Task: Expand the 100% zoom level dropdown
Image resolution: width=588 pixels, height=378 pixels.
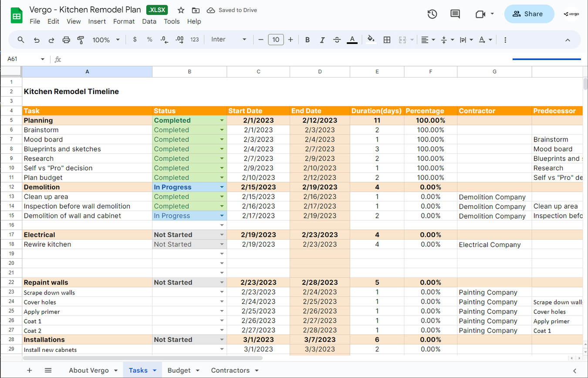Action: 106,40
